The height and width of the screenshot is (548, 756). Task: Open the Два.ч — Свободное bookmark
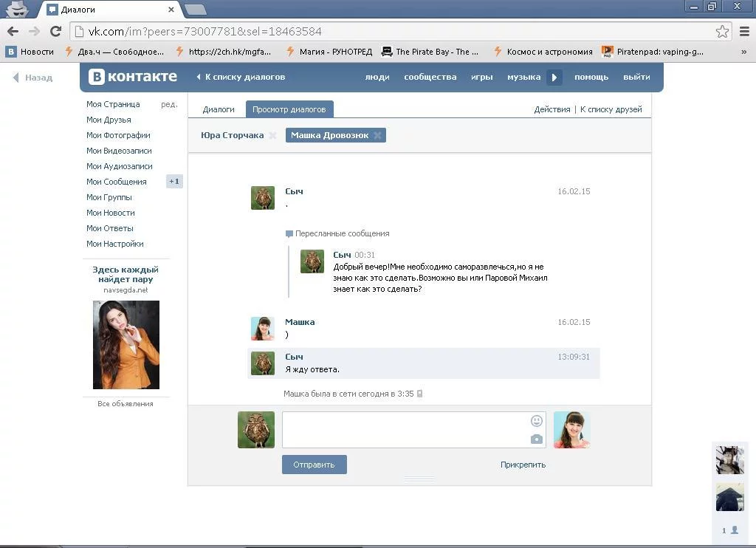(x=114, y=52)
